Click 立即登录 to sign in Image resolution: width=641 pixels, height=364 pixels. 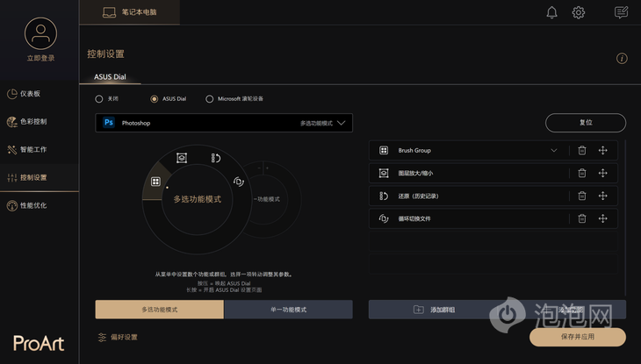click(x=40, y=58)
